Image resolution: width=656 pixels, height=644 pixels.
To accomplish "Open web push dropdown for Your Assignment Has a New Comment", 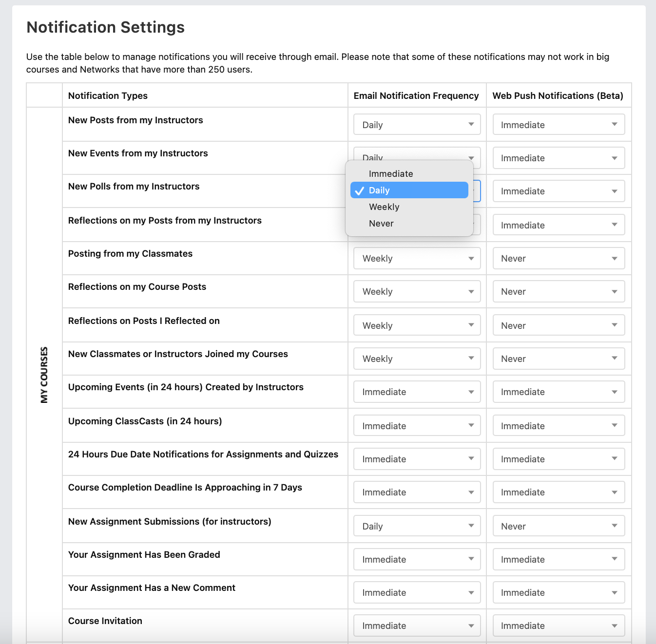I will pos(559,592).
